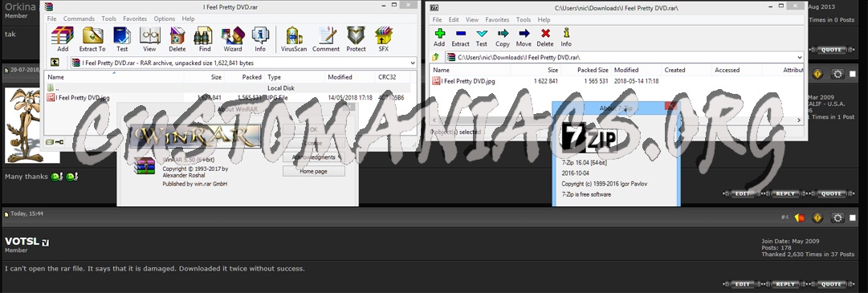Click the red X Delete icon in 7-Zip
Image resolution: width=868 pixels, height=293 pixels.
tap(545, 34)
